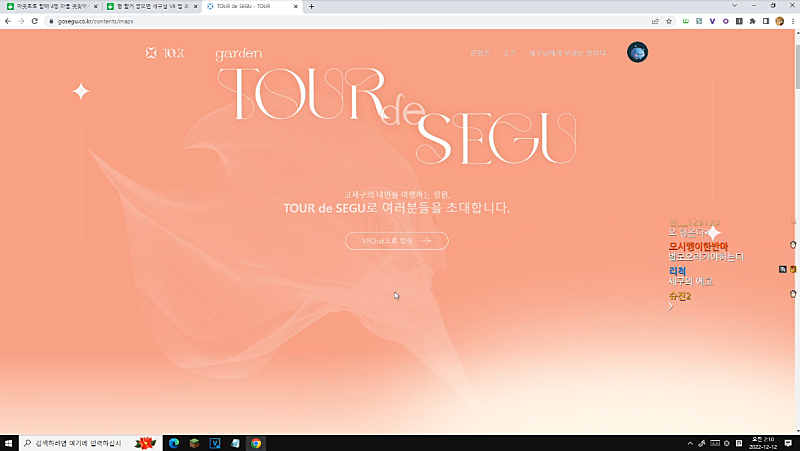800x451 pixels.
Task: Click the share icon in the address bar
Action: click(x=655, y=20)
